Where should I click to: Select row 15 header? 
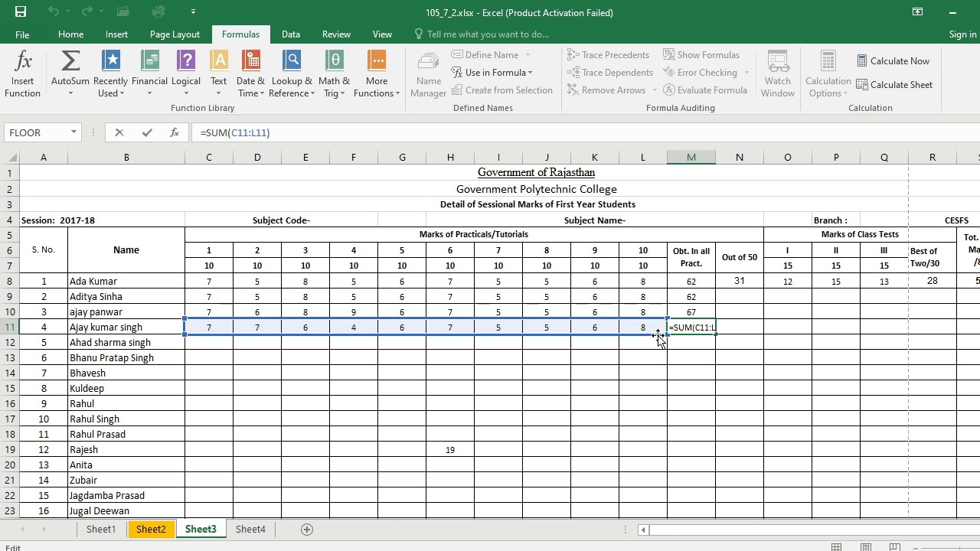10,388
